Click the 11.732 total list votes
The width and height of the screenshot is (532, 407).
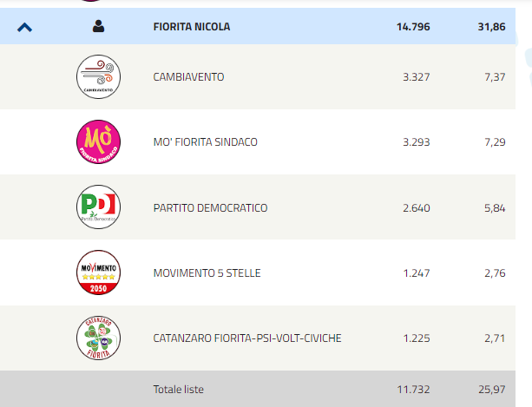pyautogui.click(x=413, y=390)
